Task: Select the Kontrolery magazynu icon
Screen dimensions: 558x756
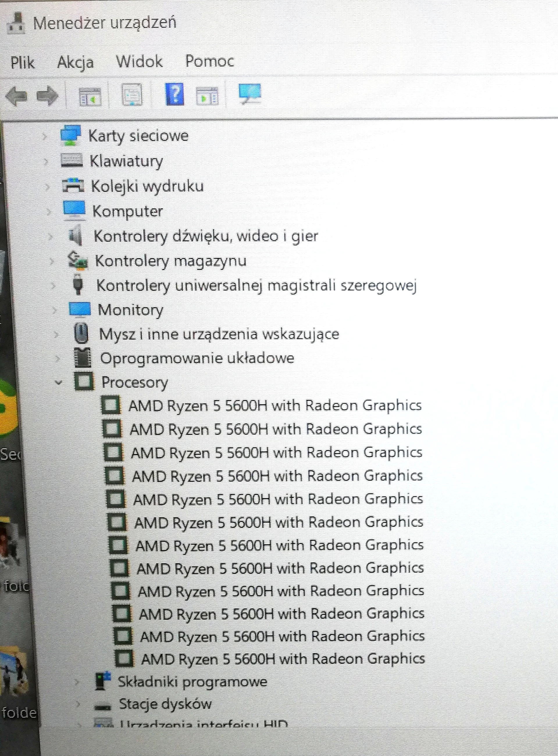Action: [x=78, y=260]
